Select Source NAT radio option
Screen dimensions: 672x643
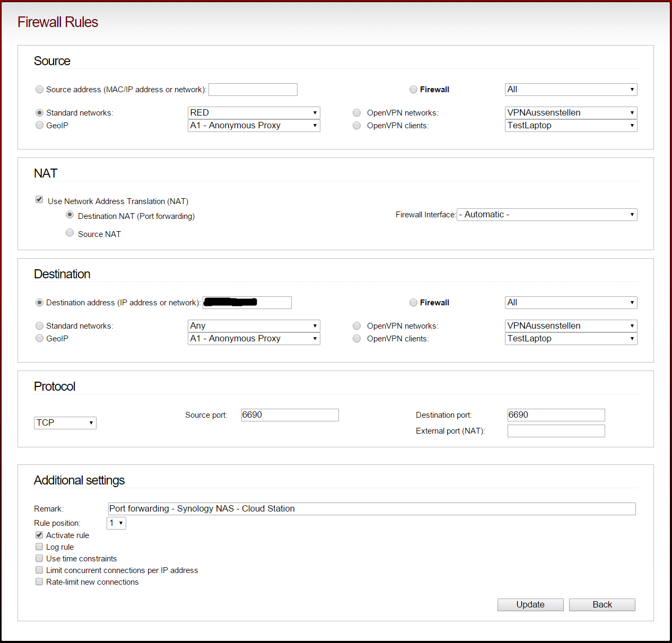tap(69, 233)
